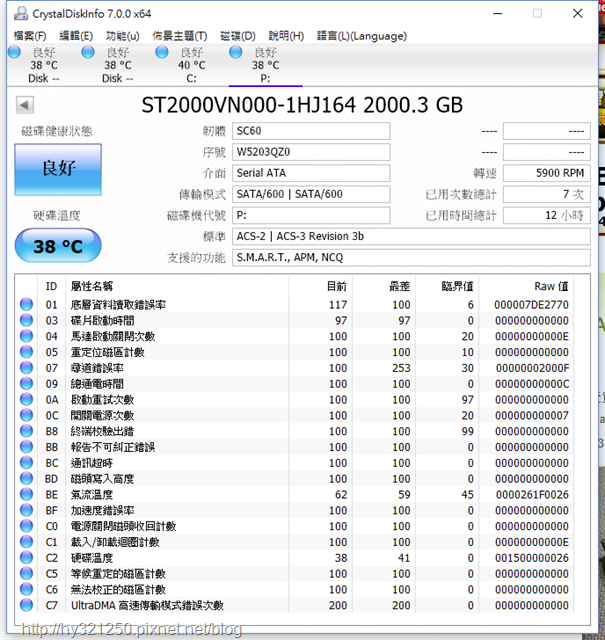This screenshot has height=640, width=605.
Task: Click status icon for attribute C6
Action: pos(27,589)
